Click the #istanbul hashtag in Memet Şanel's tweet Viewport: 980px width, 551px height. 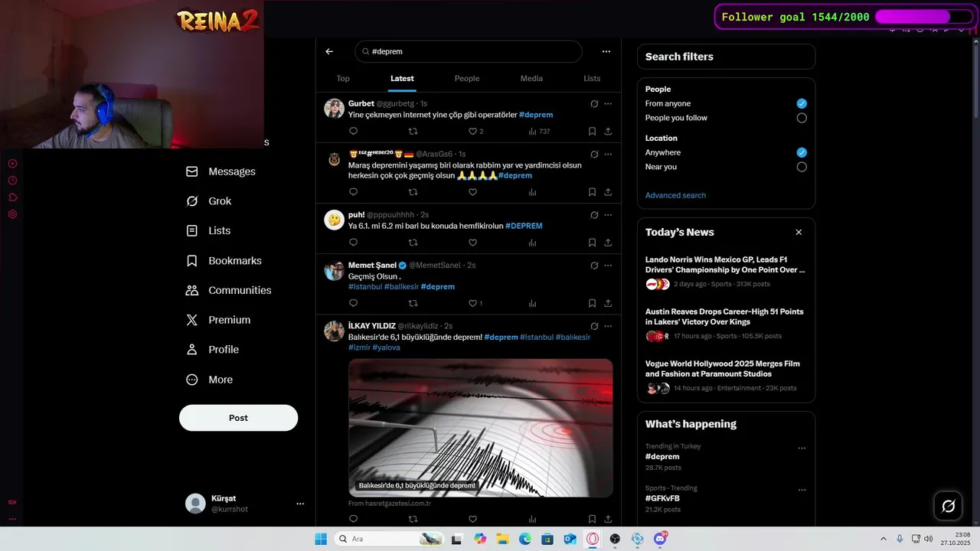[x=365, y=287]
